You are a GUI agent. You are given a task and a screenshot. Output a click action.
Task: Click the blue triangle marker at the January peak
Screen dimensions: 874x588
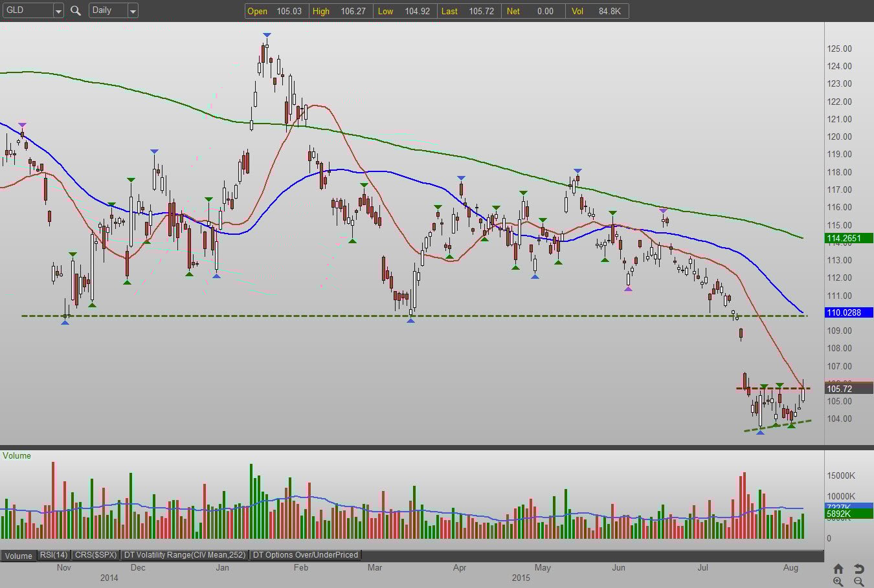click(267, 35)
